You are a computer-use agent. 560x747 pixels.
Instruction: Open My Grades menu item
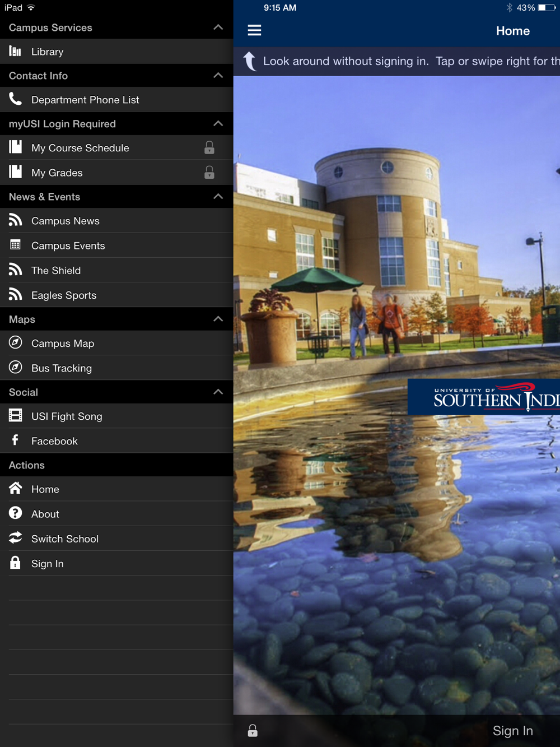point(57,173)
